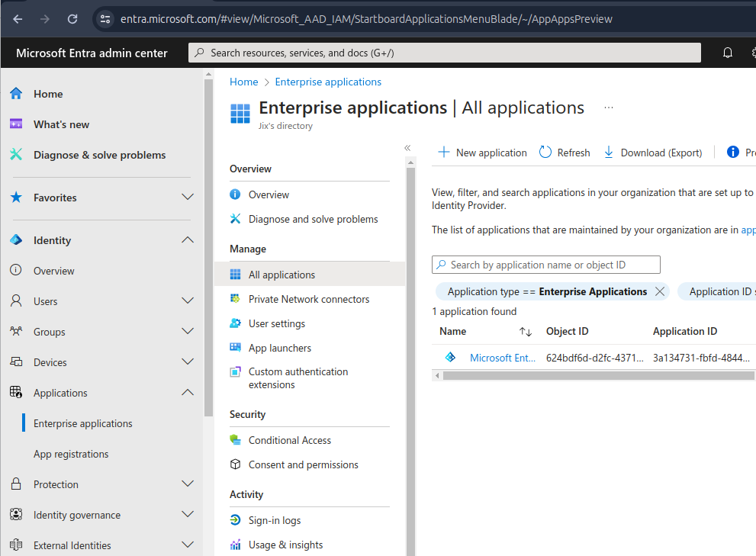Expand the Identity governance chevron
Viewport: 756px width, 556px height.
pyautogui.click(x=188, y=514)
